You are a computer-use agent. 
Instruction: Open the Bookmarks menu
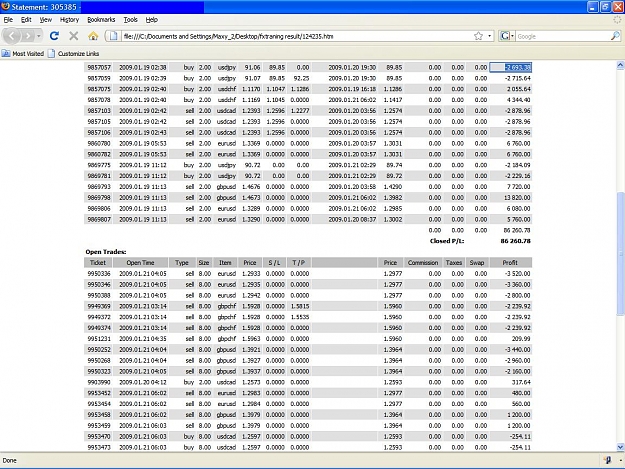[x=101, y=20]
